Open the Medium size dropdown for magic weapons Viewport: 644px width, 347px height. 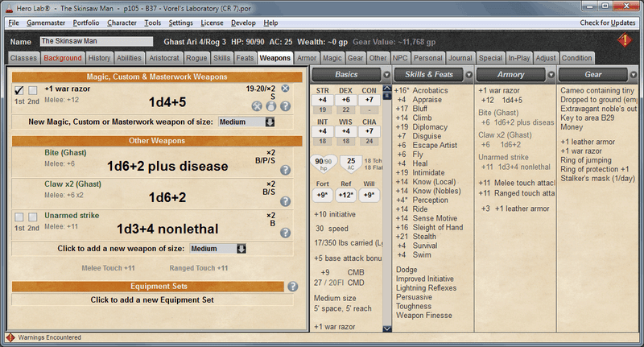tap(246, 122)
